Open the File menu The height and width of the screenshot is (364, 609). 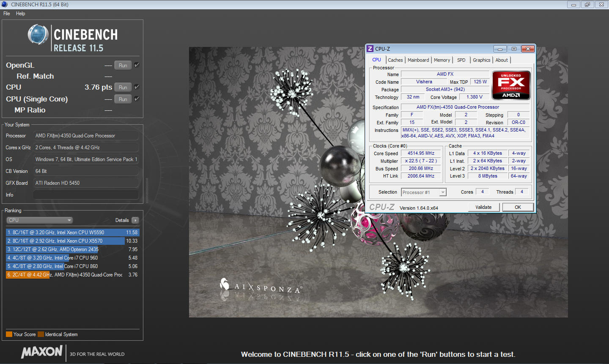[x=7, y=14]
